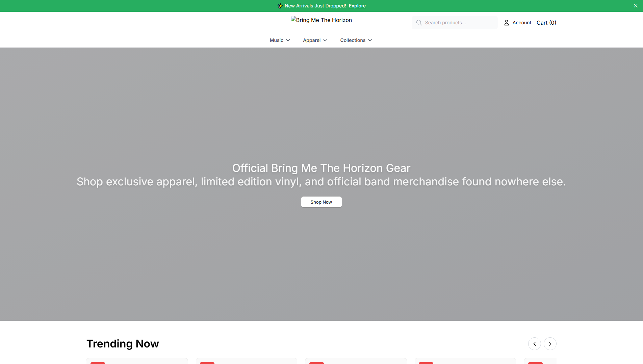The image size is (643, 364).
Task: Click the first trending product's red badge
Action: coord(98,363)
